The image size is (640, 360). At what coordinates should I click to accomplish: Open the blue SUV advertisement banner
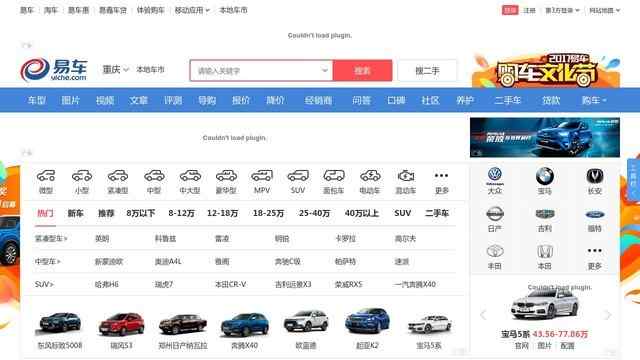(x=545, y=137)
